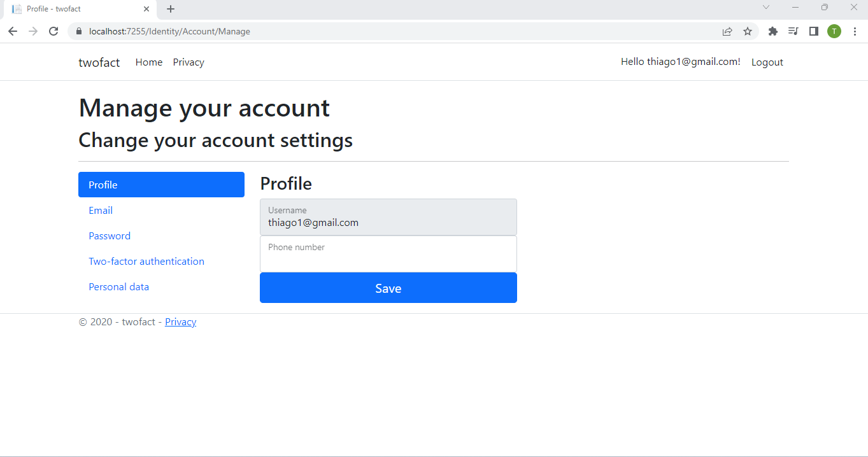Image resolution: width=868 pixels, height=457 pixels.
Task: Open the browser three-dot menu
Action: tap(855, 31)
